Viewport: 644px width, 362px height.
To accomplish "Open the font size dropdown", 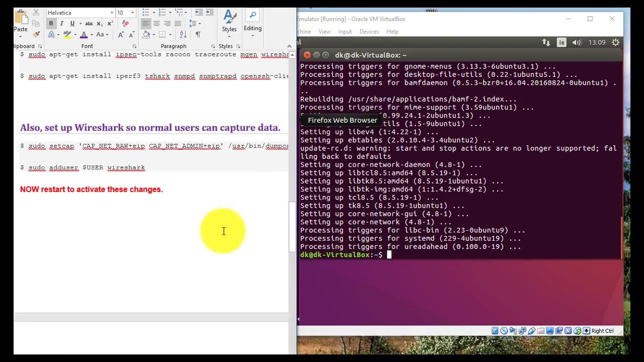I will (132, 13).
